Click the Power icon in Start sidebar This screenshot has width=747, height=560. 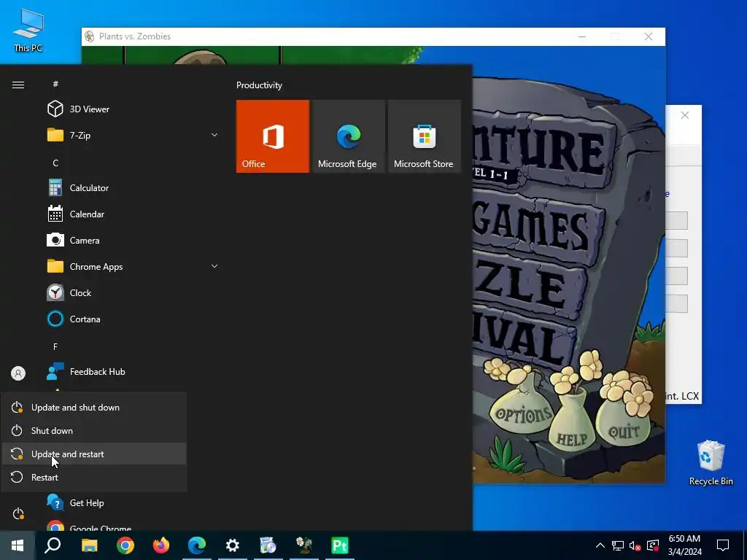click(18, 514)
